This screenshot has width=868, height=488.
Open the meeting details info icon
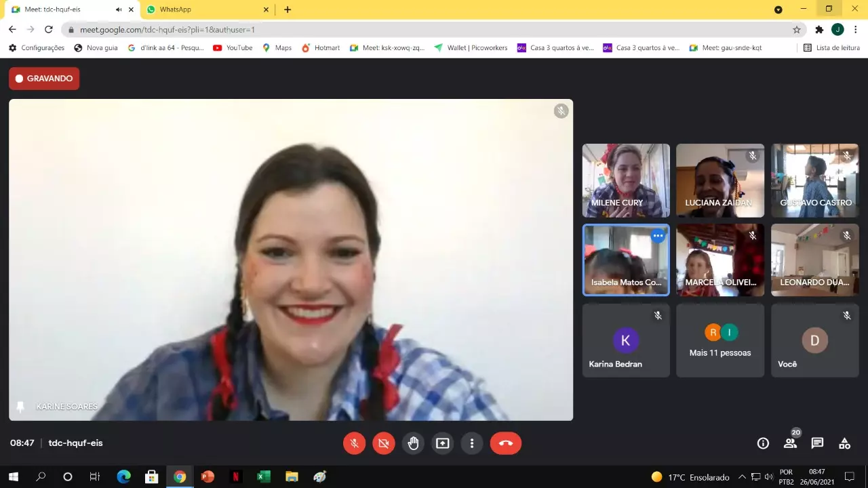coord(763,443)
